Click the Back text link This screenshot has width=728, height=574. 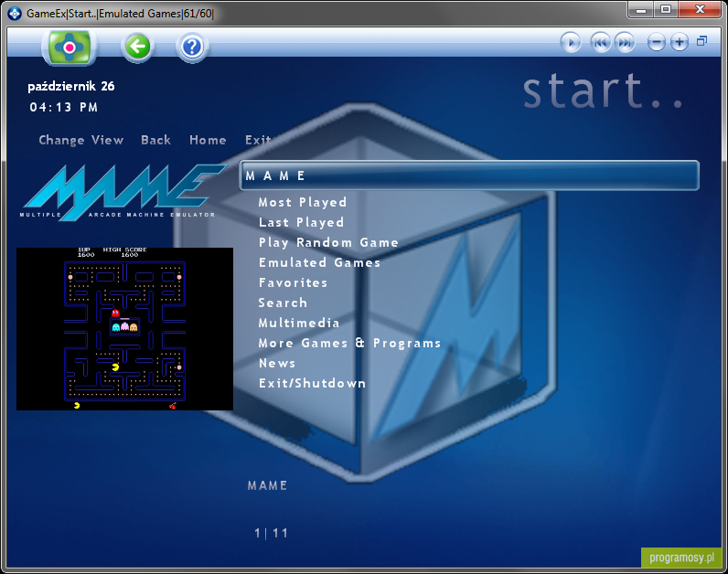156,140
